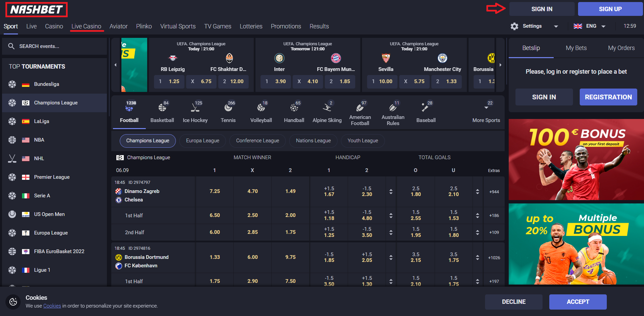Click the REGISTRATION button in betslip
The image size is (644, 316).
coord(608,97)
